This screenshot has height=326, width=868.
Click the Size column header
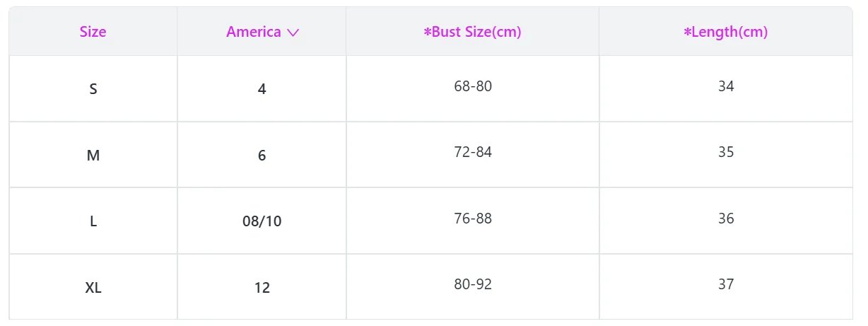[93, 32]
